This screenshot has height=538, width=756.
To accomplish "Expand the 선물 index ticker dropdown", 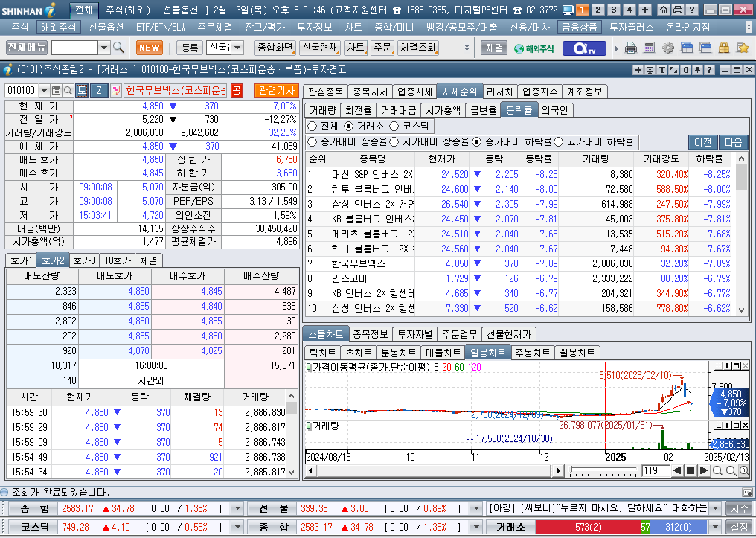I will click(476, 508).
